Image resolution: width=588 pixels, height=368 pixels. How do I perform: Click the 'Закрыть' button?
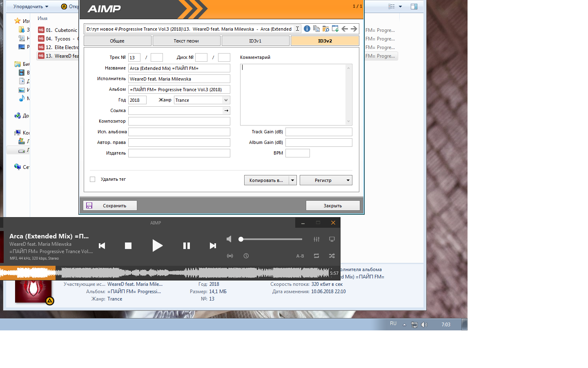click(x=333, y=206)
